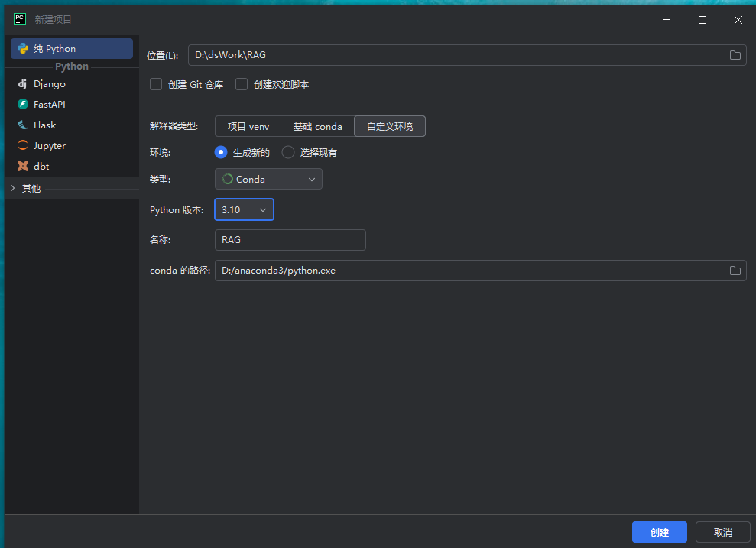
Task: Minimize the 新建项目 window
Action: 667,20
